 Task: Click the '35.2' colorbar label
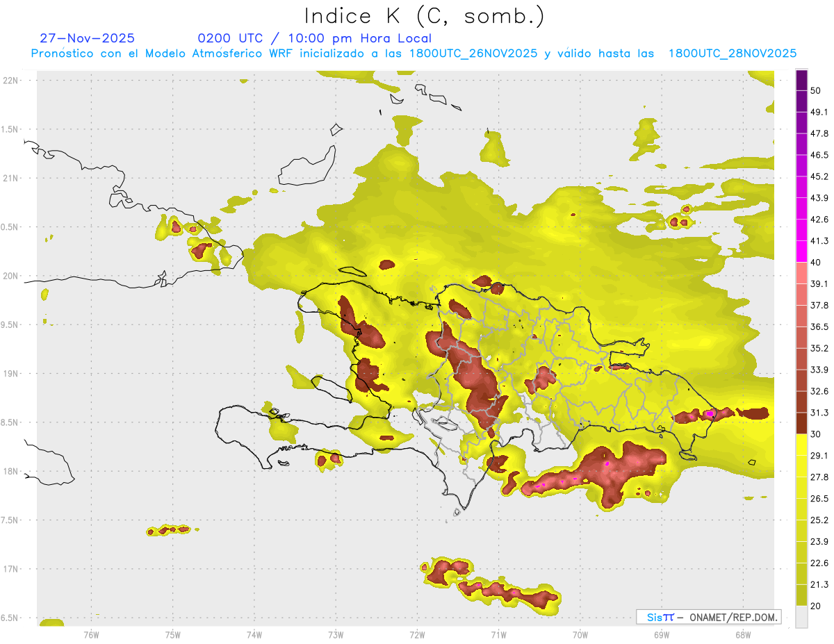click(x=819, y=348)
